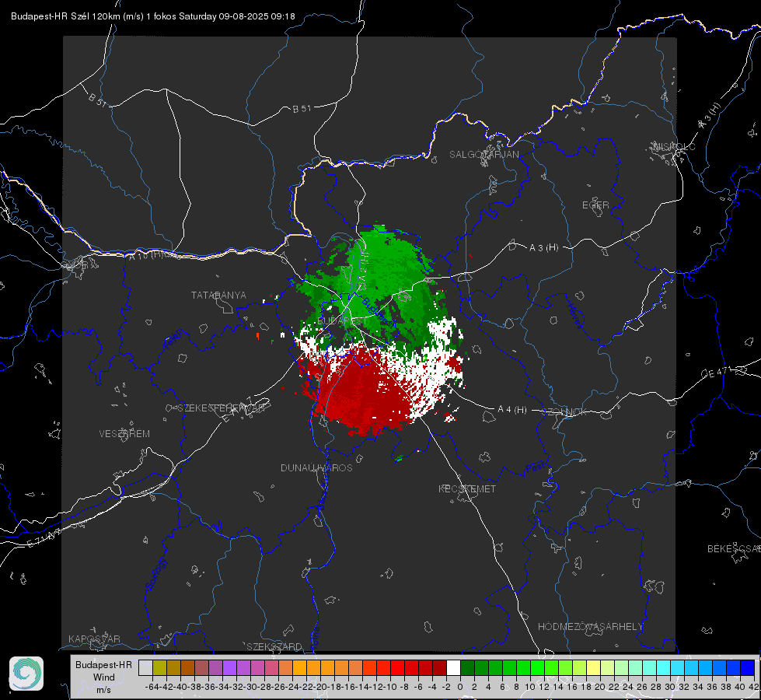Select the gray swatch left of -64

coord(145,667)
